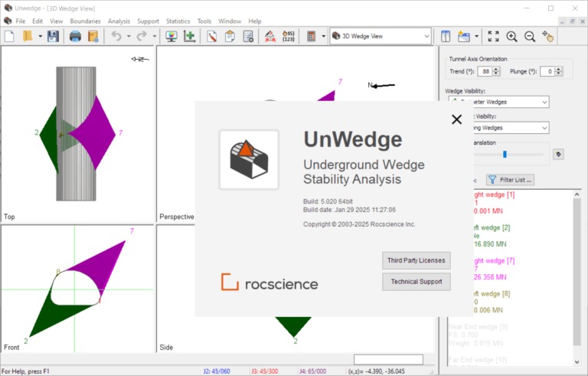Open the 3D Wedge View selector dropdown
This screenshot has width=588, height=376.
pyautogui.click(x=381, y=37)
